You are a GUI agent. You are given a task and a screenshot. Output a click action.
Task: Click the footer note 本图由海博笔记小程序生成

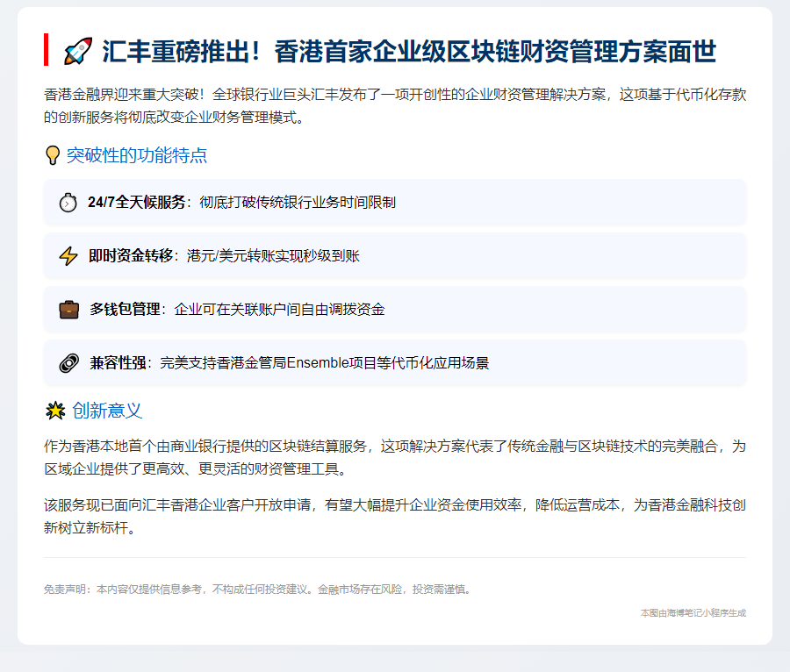click(693, 613)
